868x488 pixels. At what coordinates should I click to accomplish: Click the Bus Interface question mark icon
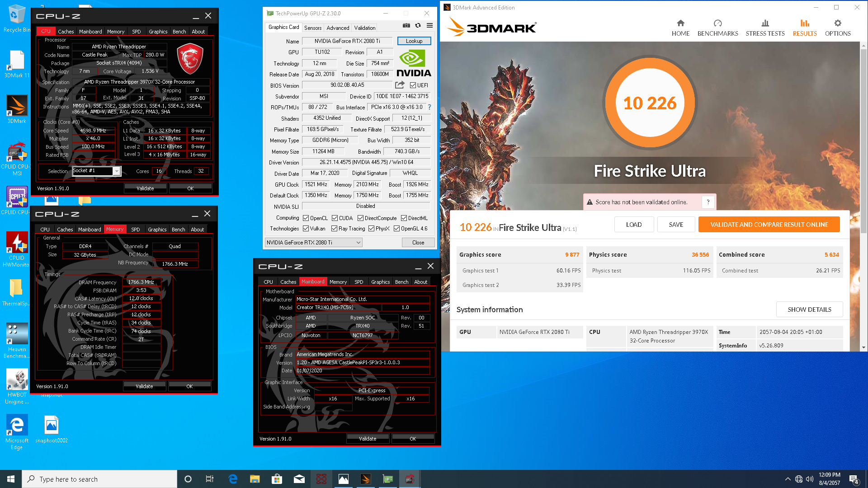click(x=429, y=107)
